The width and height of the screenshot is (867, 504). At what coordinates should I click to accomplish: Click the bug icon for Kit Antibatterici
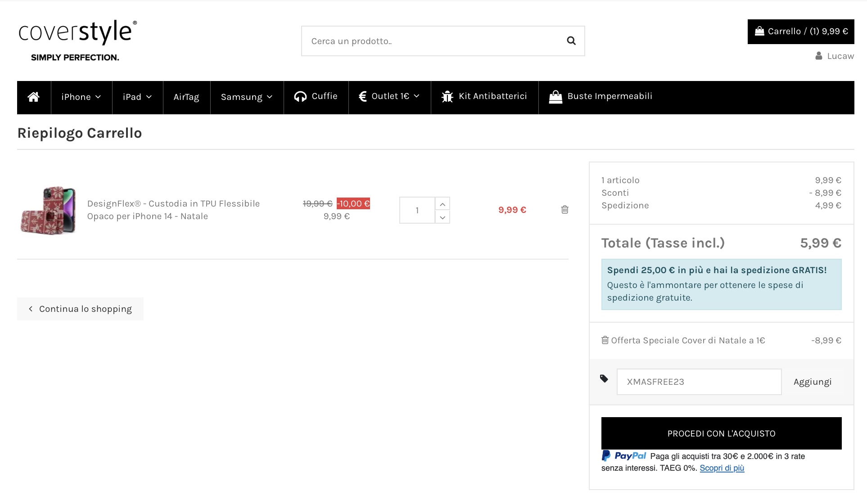tap(447, 97)
